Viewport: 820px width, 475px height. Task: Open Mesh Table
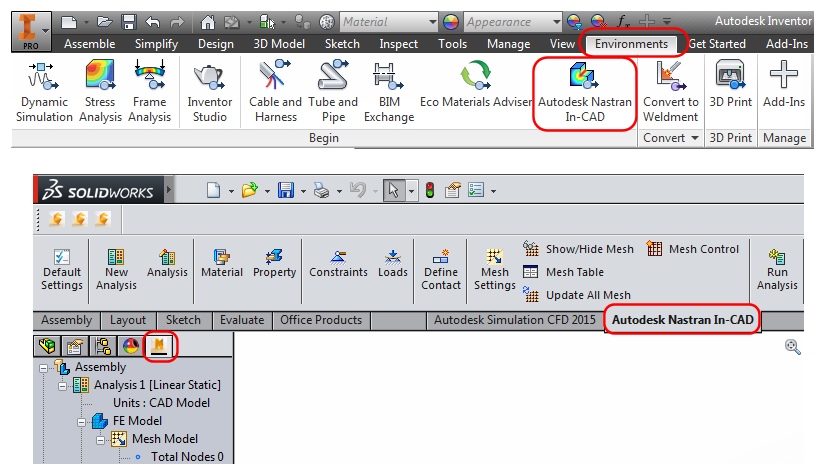(x=563, y=272)
